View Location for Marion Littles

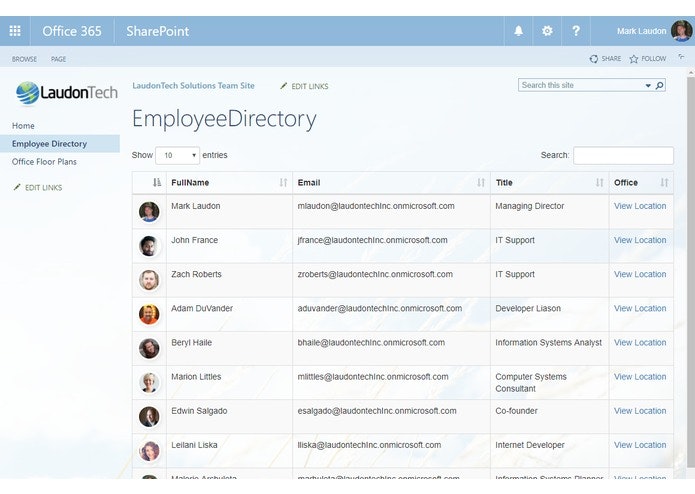point(640,377)
